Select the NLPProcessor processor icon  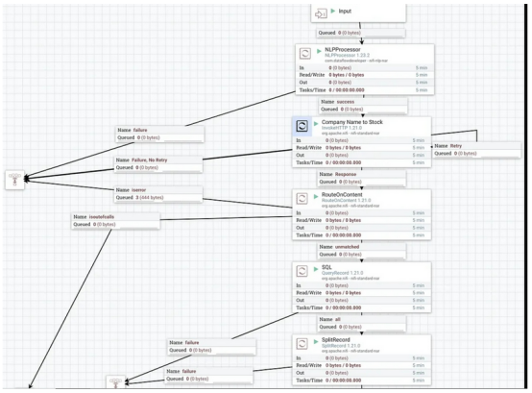click(x=305, y=53)
